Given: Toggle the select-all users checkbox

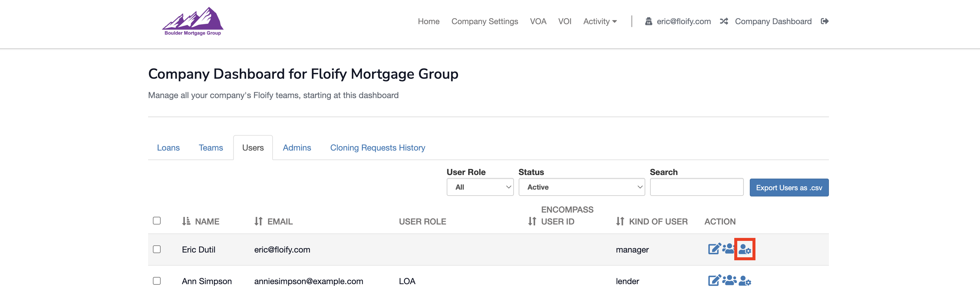Looking at the screenshot, I should pyautogui.click(x=157, y=221).
